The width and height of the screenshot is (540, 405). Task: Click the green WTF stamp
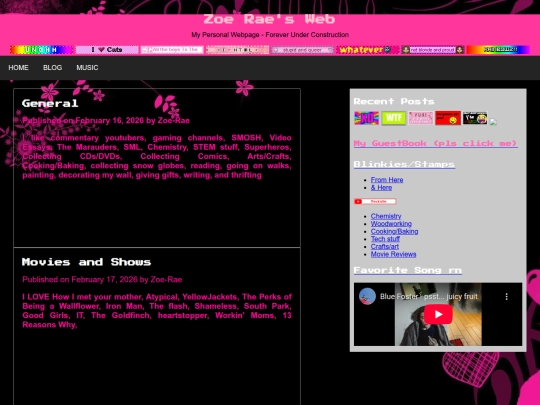[394, 118]
